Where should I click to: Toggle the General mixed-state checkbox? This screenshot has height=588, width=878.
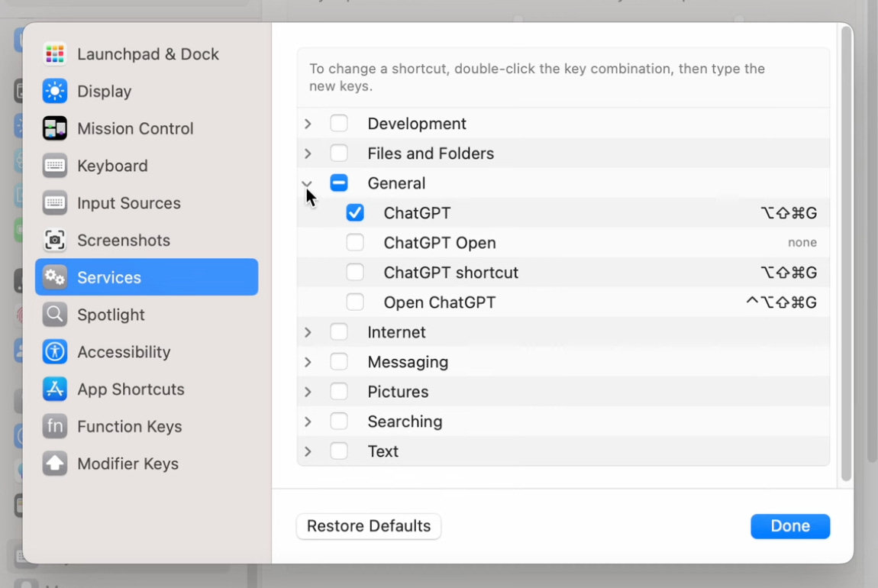339,183
